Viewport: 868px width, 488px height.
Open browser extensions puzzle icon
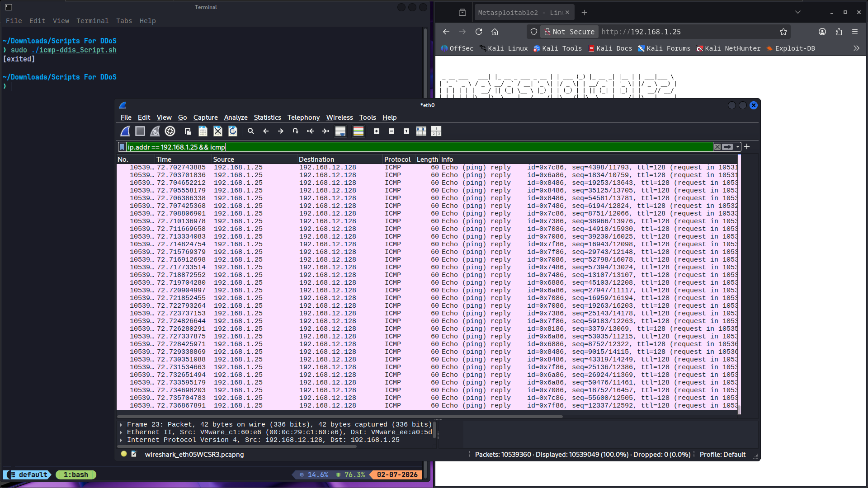839,32
